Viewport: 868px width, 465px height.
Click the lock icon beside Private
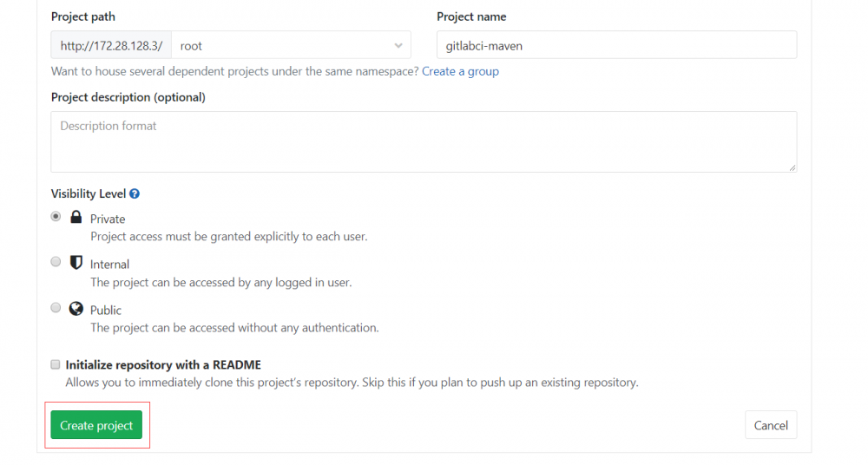76,217
